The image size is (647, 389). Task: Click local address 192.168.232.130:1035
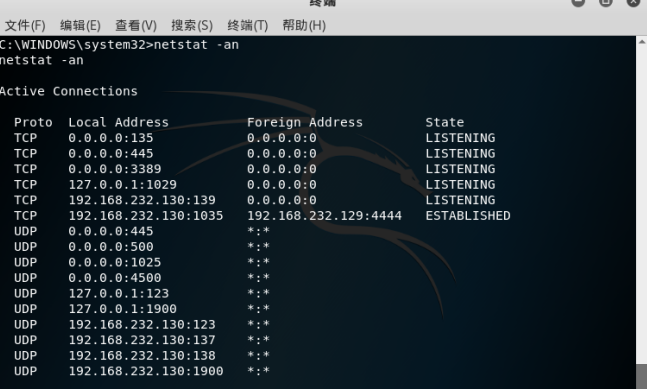146,216
